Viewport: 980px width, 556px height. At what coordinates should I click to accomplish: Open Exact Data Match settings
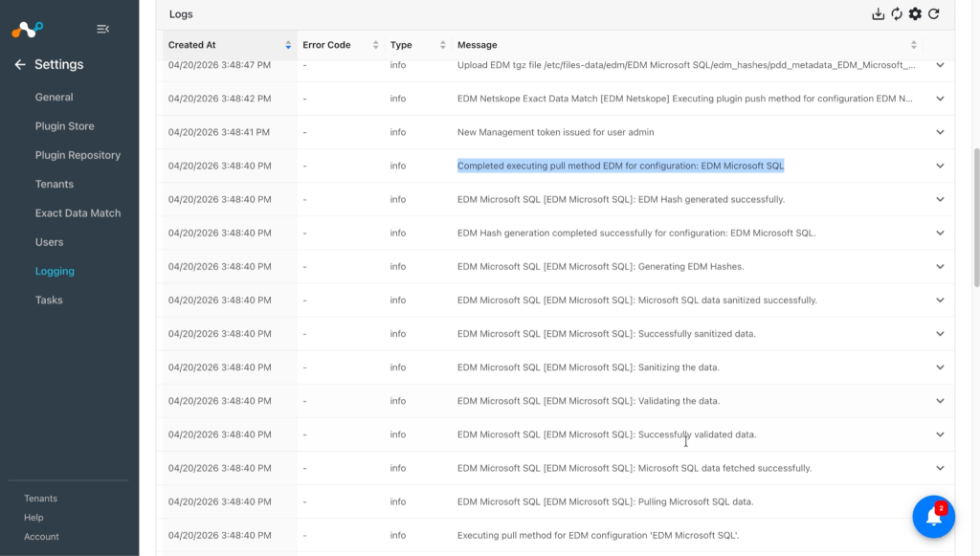[78, 213]
